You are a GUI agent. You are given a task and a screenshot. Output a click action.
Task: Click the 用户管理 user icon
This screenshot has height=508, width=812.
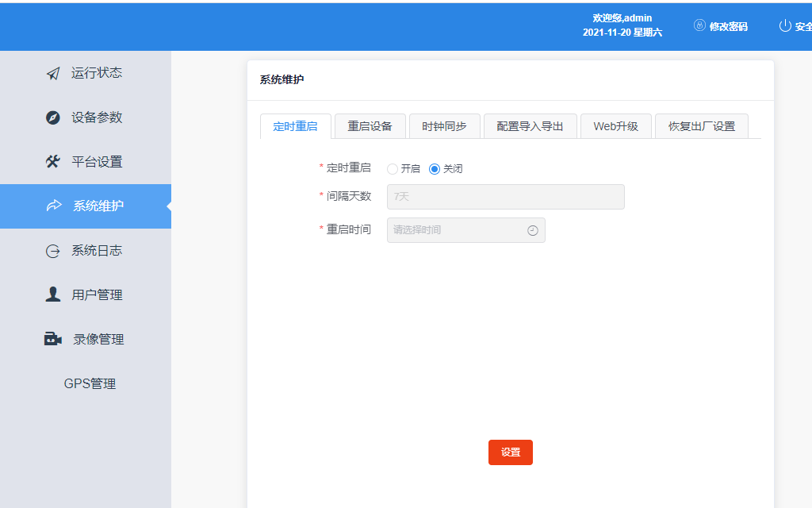click(52, 294)
